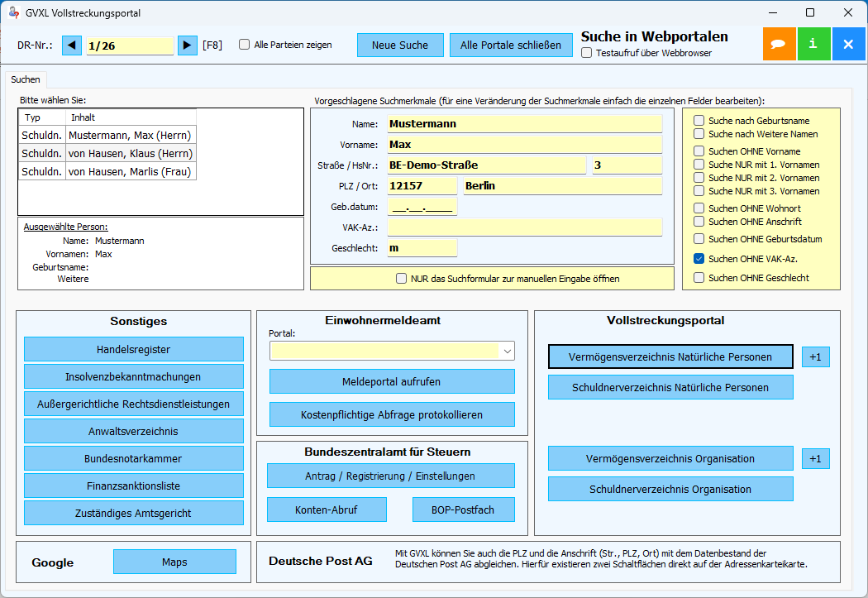The image size is (868, 598).
Task: Open Handelsregister search
Action: (133, 349)
